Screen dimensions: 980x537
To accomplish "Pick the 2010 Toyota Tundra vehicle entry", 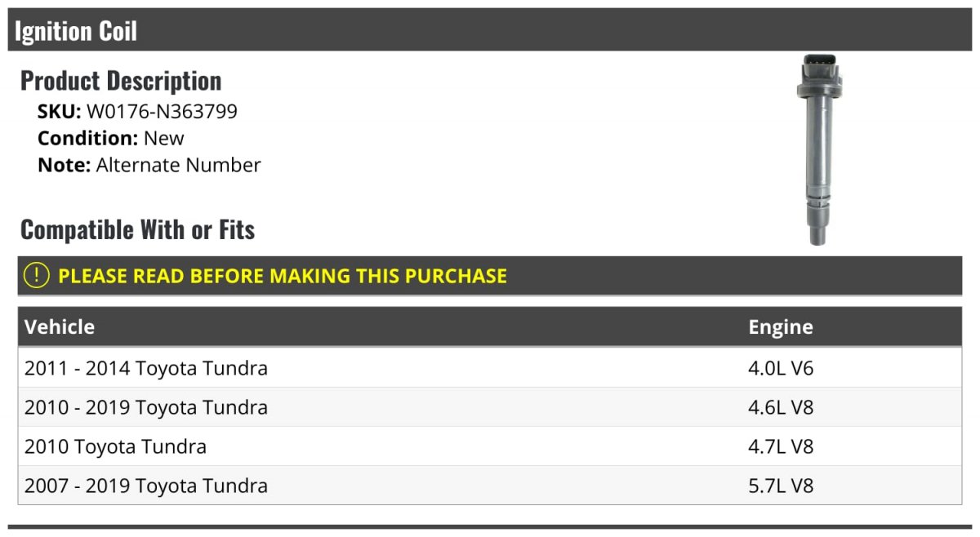I will [x=115, y=446].
